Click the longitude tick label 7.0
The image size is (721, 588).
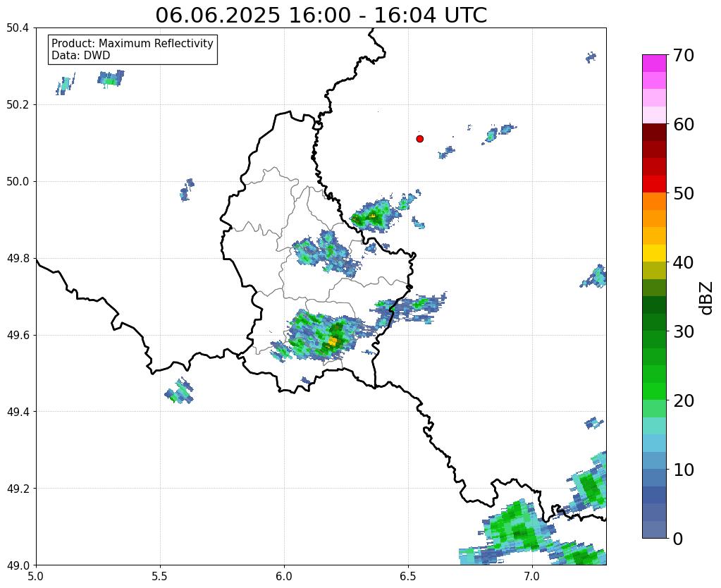[533, 576]
